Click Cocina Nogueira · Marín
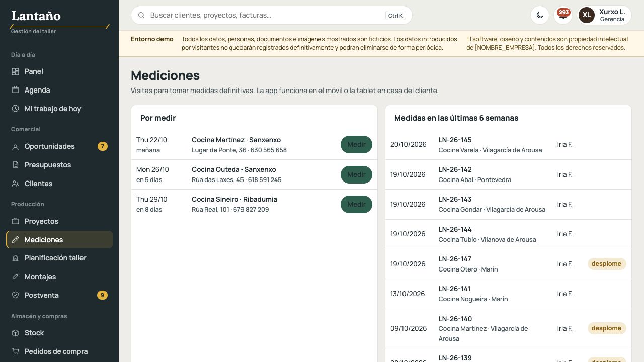644x362 pixels. pos(473,299)
